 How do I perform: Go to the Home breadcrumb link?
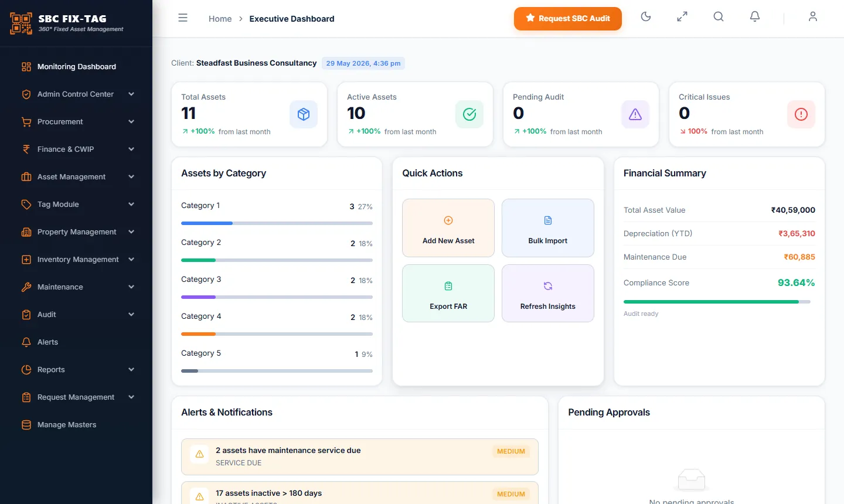pos(220,19)
